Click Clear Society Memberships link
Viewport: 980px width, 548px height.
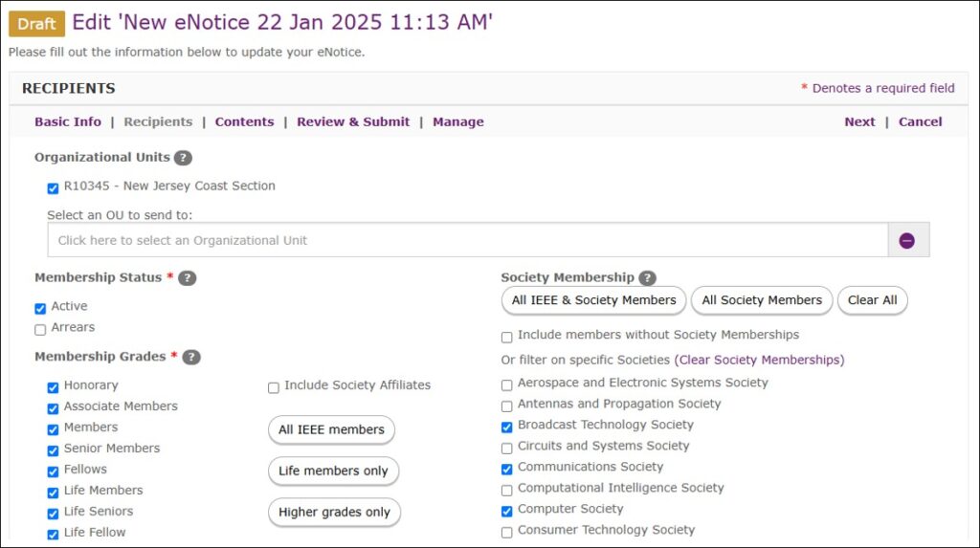(759, 360)
